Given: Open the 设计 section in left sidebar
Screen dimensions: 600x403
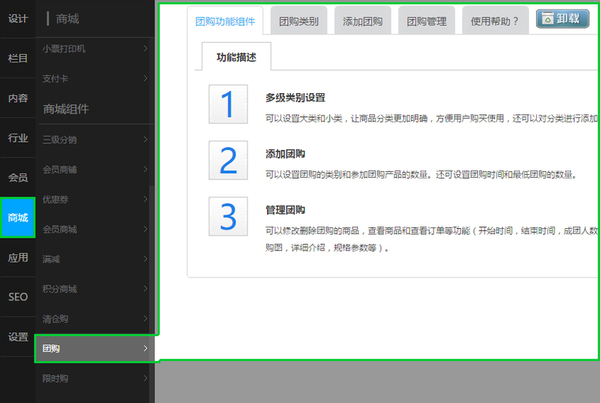Looking at the screenshot, I should 18,19.
